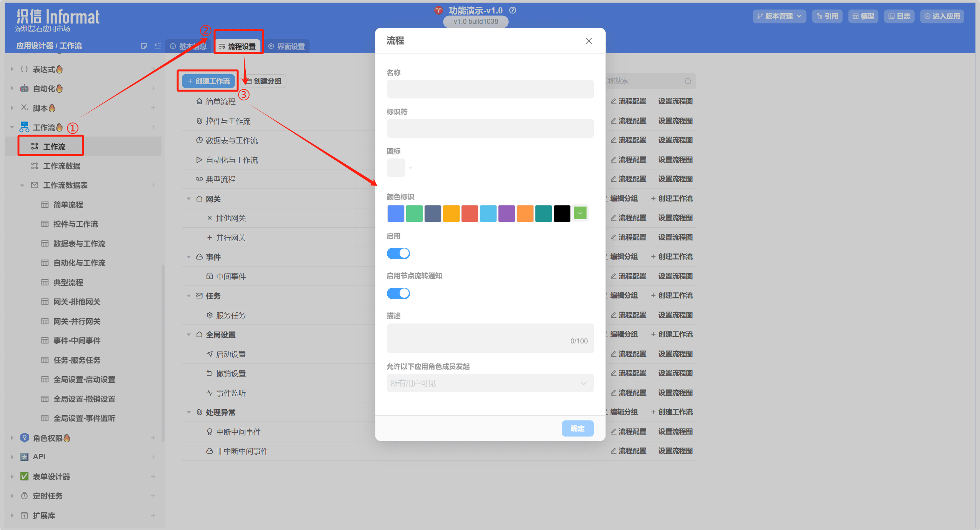This screenshot has height=530, width=980.
Task: Open the 版本管理 menu
Action: [x=779, y=16]
